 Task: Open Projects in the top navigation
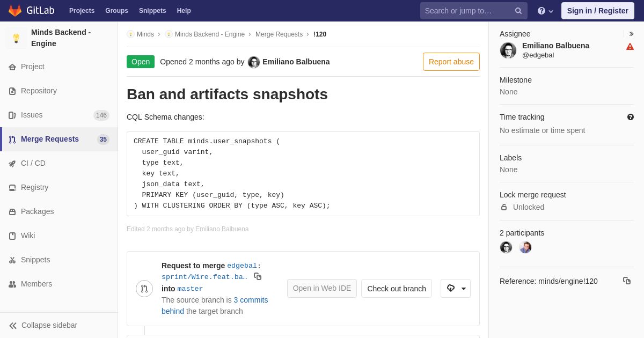click(x=82, y=11)
